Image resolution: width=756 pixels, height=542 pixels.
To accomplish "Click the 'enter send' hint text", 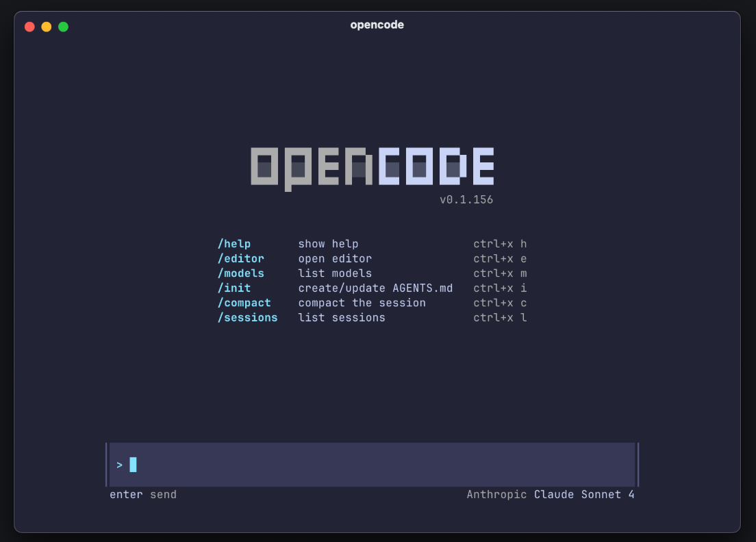I will tap(143, 494).
